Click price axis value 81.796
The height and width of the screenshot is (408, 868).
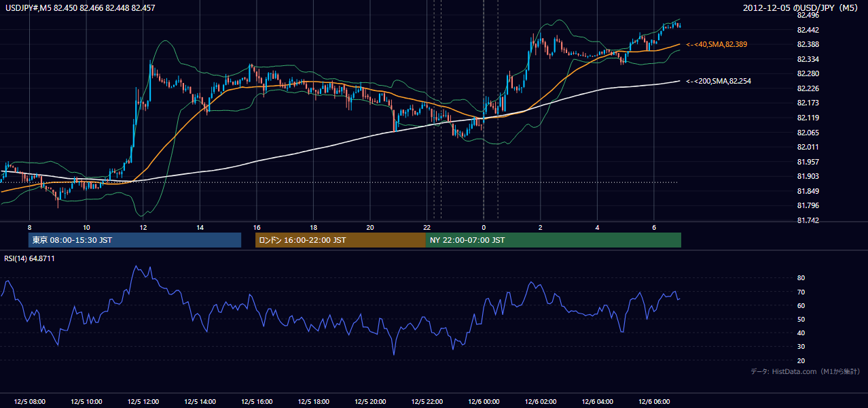coord(808,205)
